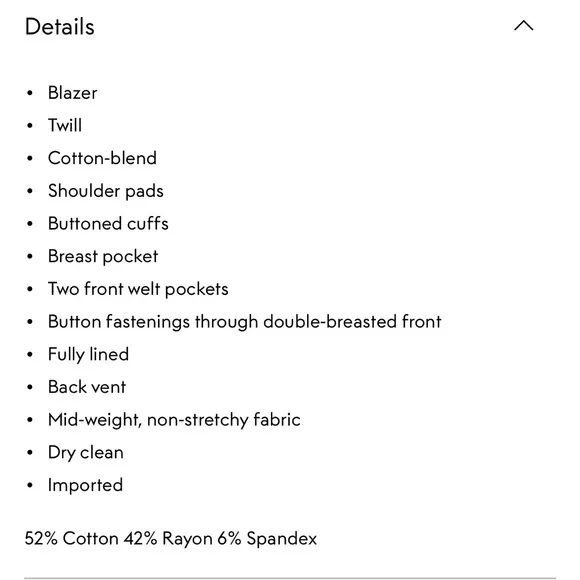
Task: Click the Details heading
Action: click(x=60, y=27)
